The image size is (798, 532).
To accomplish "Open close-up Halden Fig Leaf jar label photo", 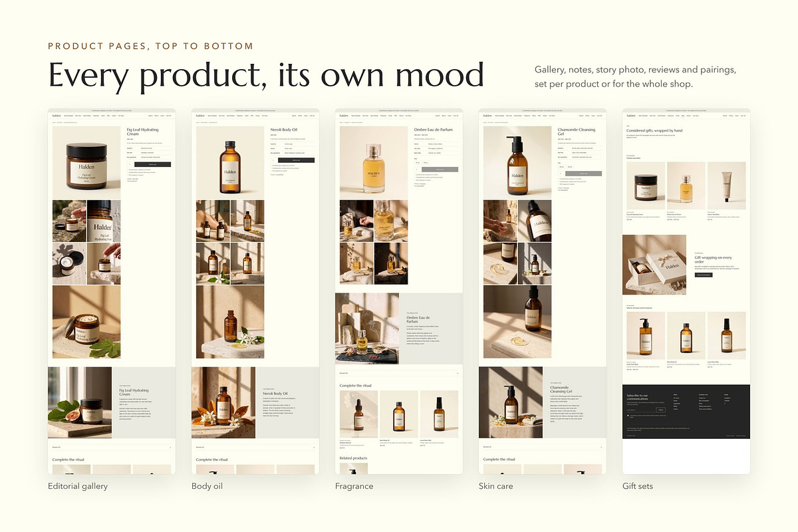I will click(x=104, y=221).
